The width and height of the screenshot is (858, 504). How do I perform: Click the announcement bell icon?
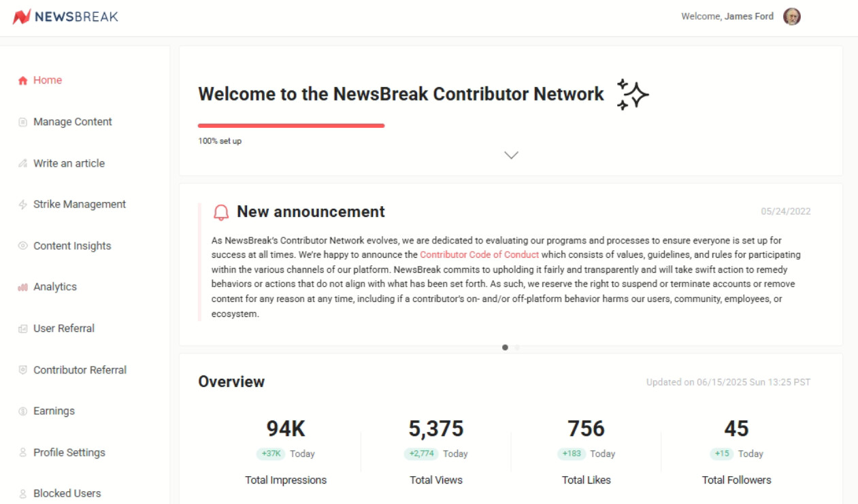(x=221, y=213)
